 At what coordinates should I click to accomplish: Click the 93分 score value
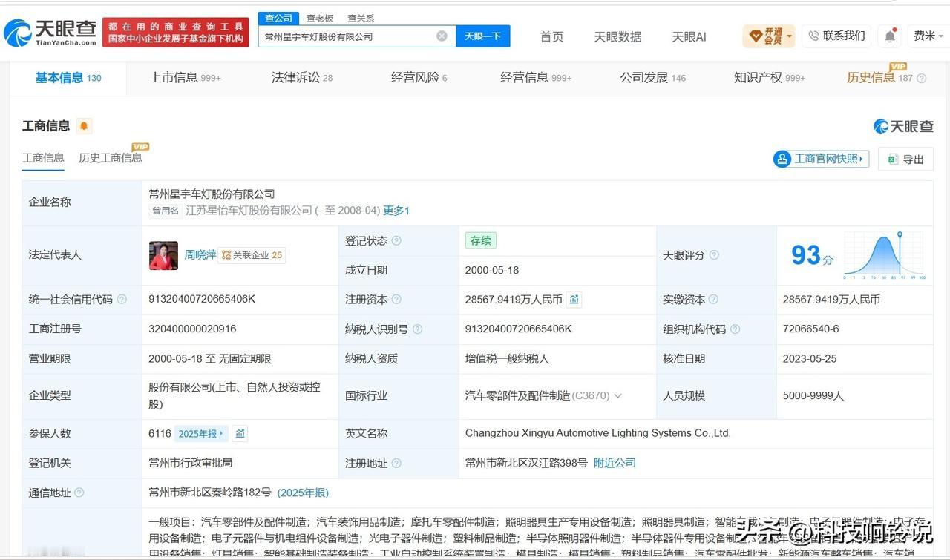tap(812, 256)
